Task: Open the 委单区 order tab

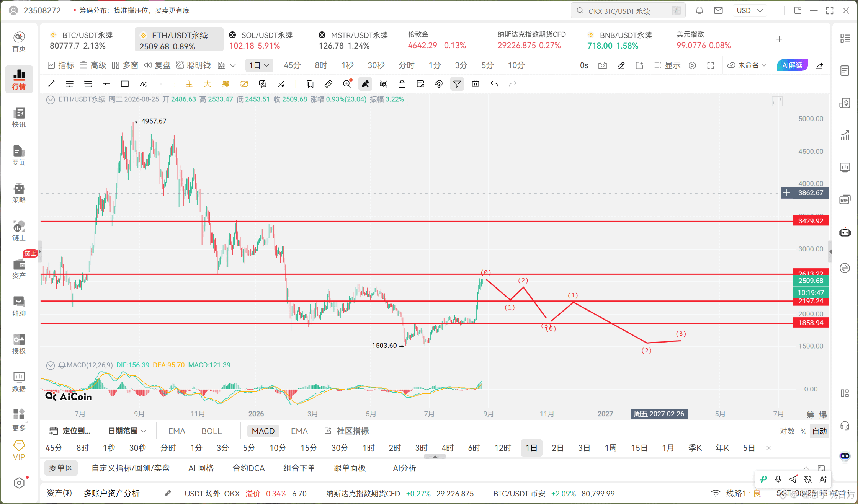Action: pos(61,468)
